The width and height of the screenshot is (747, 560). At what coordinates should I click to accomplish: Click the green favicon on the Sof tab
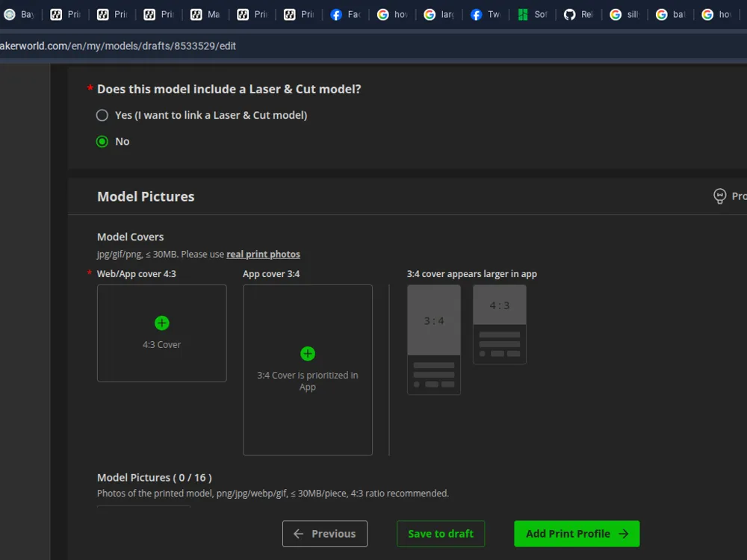pyautogui.click(x=523, y=15)
